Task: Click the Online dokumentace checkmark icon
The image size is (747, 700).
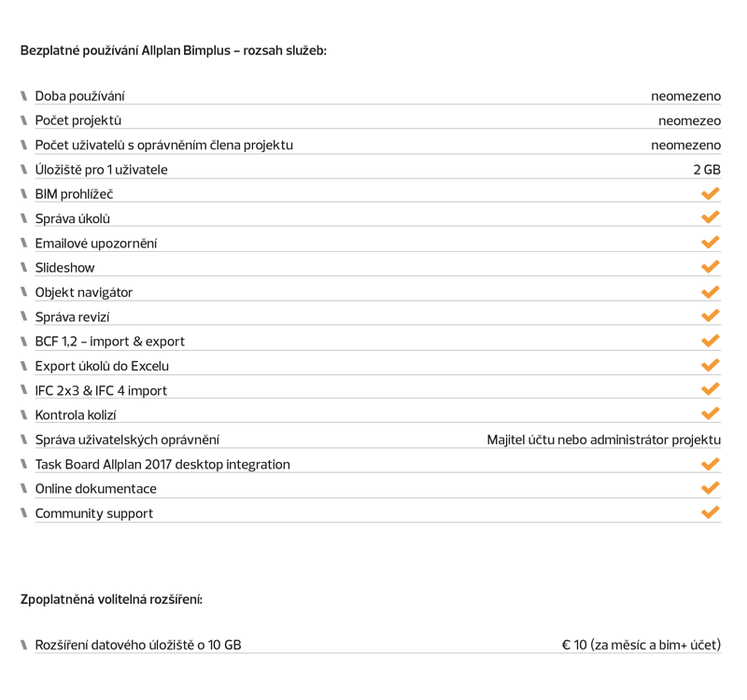Action: pos(711,487)
